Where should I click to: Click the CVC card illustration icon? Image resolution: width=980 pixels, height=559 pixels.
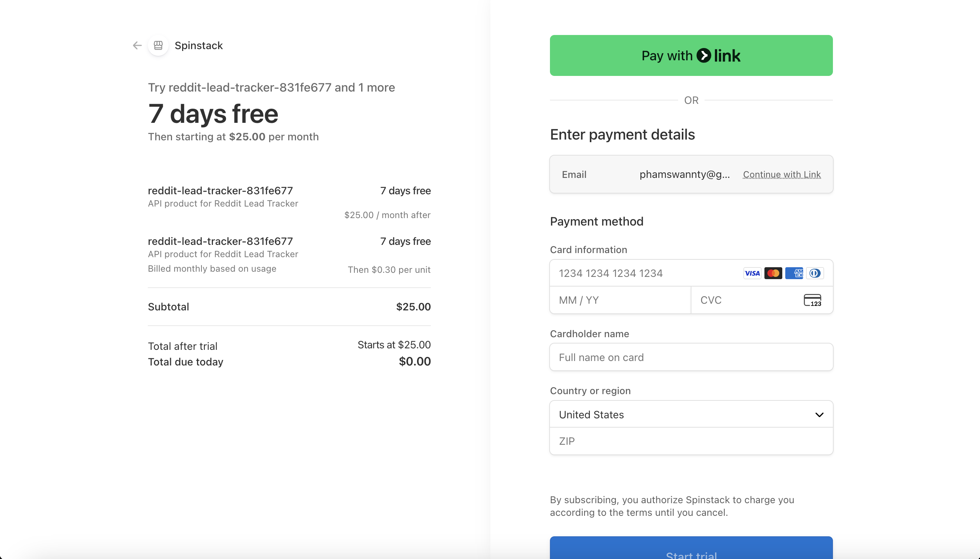[x=812, y=300]
